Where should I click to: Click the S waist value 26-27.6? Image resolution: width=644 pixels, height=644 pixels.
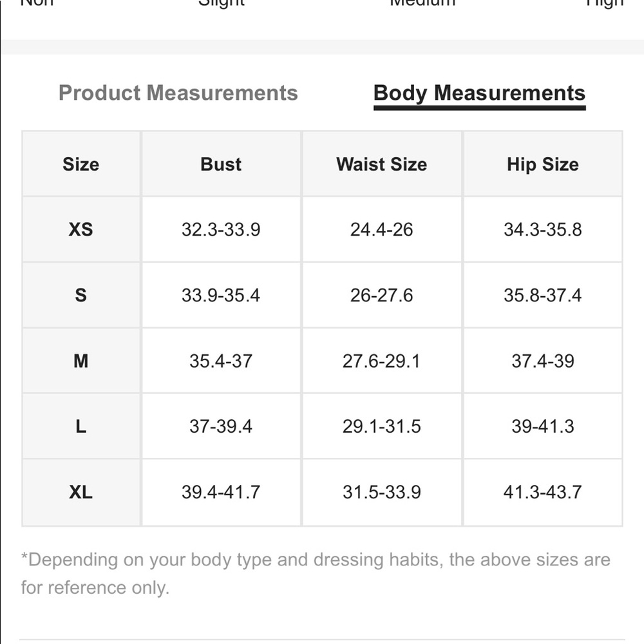point(381,295)
